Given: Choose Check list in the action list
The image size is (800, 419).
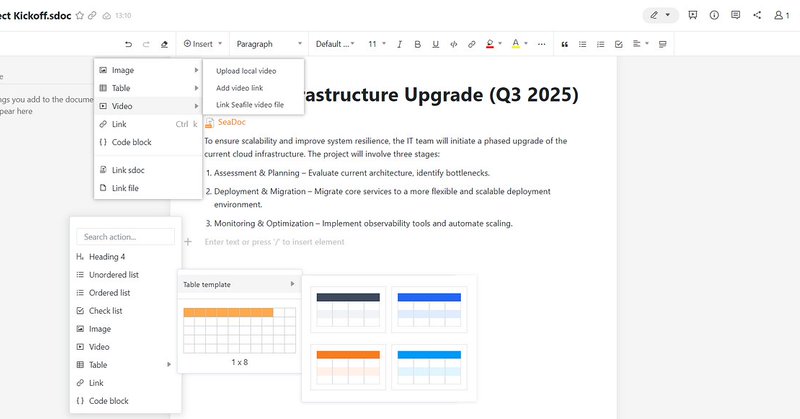Looking at the screenshot, I should (x=126, y=311).
